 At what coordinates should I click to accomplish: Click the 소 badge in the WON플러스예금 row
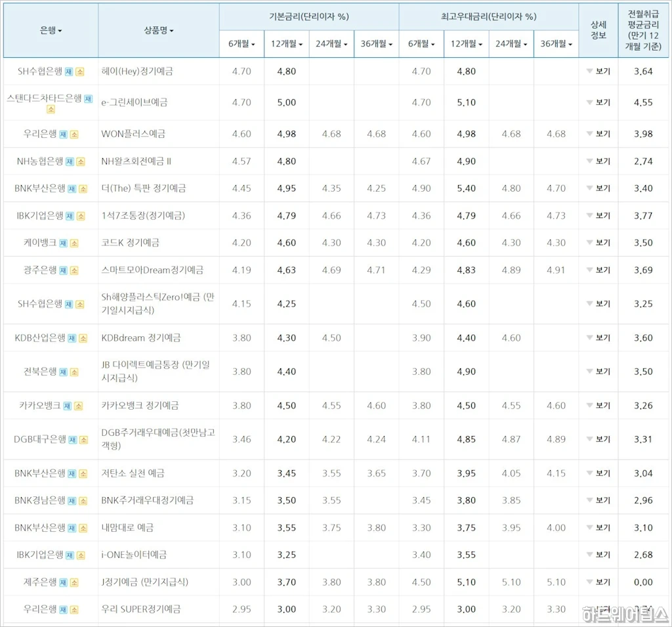[x=74, y=135]
